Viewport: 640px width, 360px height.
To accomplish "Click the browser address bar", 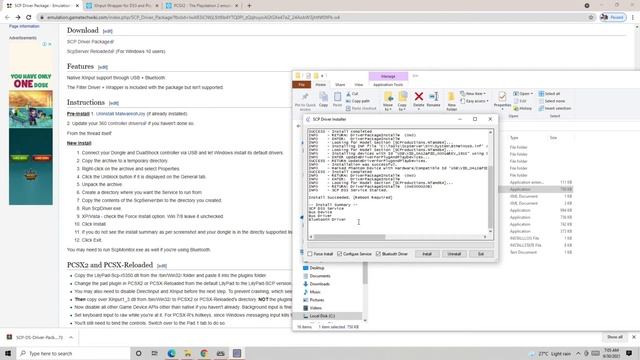I will click(x=314, y=18).
